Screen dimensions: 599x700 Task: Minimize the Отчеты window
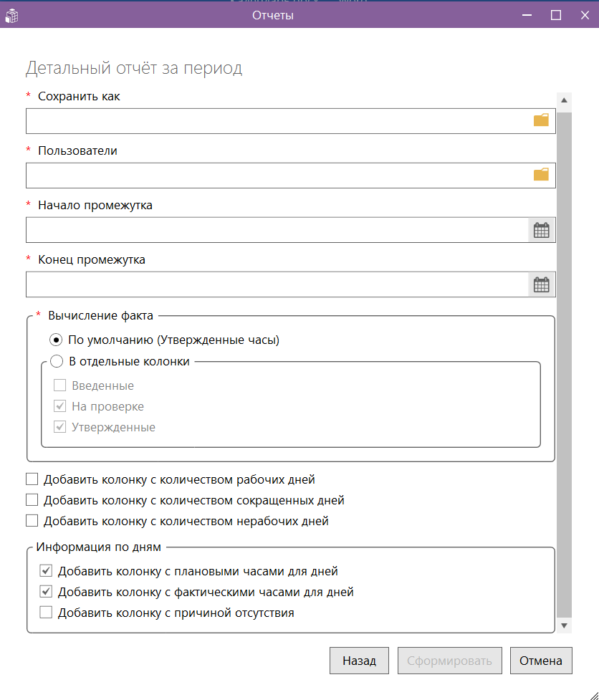click(527, 15)
